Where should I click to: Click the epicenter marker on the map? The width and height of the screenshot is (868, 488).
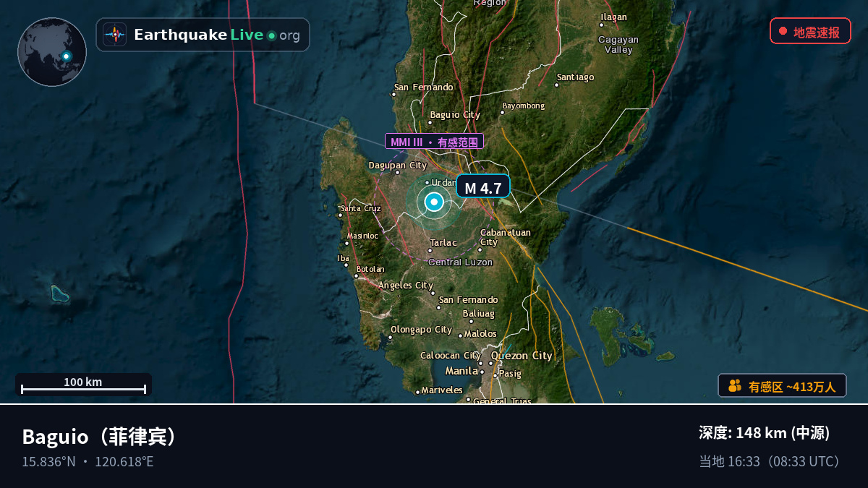(433, 202)
